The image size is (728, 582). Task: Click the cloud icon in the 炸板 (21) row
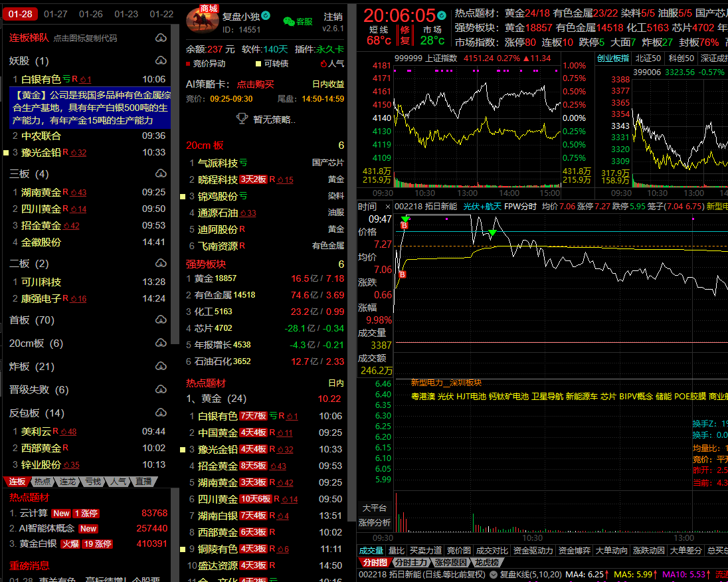pos(161,366)
